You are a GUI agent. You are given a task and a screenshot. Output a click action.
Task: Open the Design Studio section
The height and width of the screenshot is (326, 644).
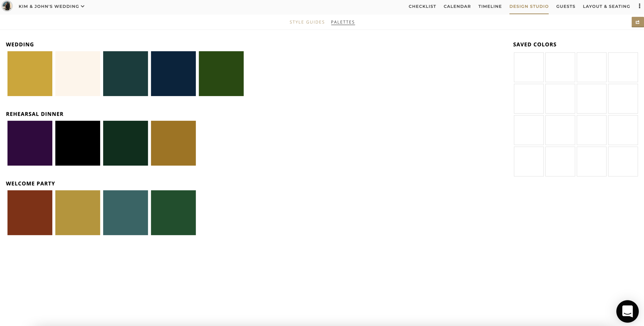529,6
